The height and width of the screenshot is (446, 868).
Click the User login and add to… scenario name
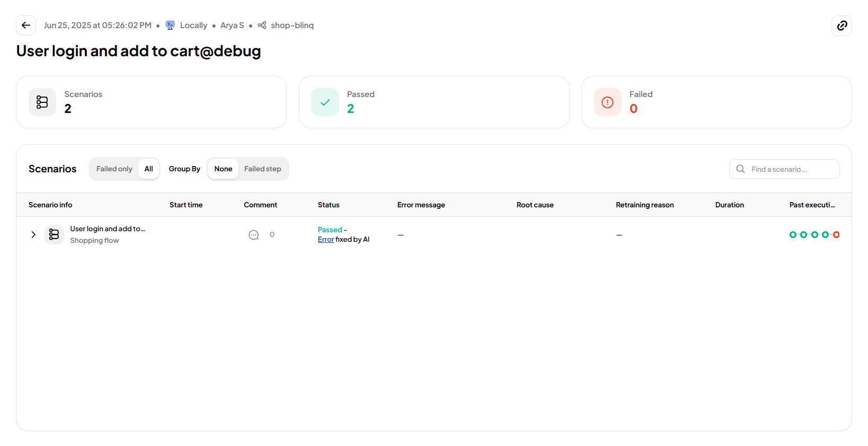click(x=108, y=229)
